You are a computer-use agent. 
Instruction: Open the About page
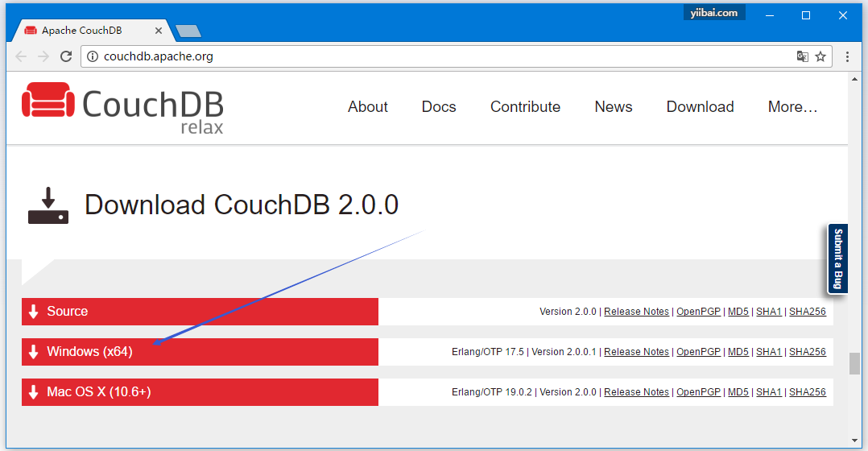pos(368,107)
